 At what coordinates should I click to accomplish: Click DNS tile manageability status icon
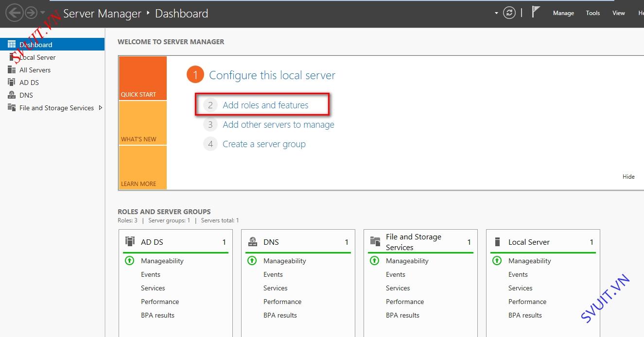pos(252,261)
